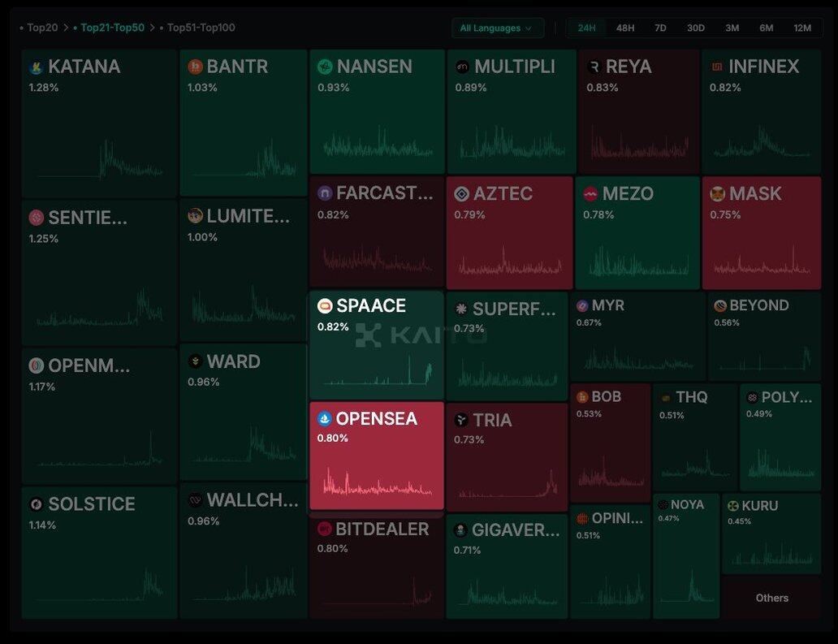
Task: Expand the Others tile
Action: [771, 599]
